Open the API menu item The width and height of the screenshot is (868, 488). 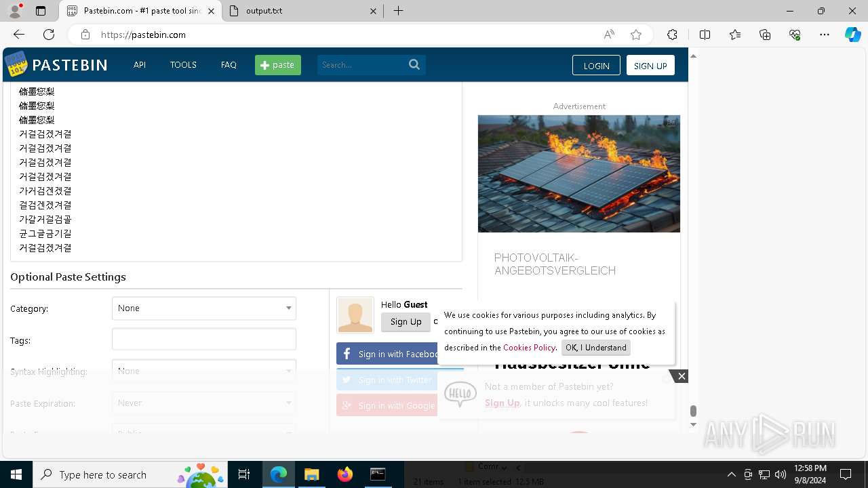[x=140, y=65]
